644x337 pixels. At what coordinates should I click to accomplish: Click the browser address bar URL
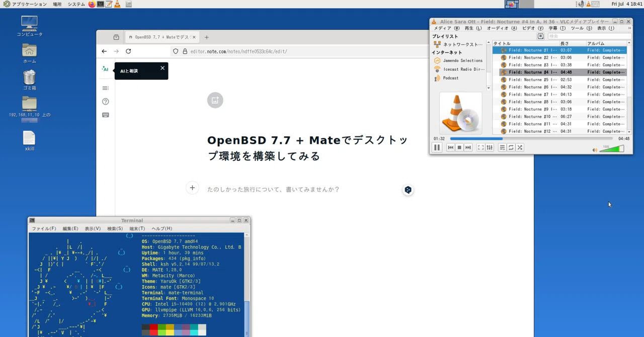239,51
